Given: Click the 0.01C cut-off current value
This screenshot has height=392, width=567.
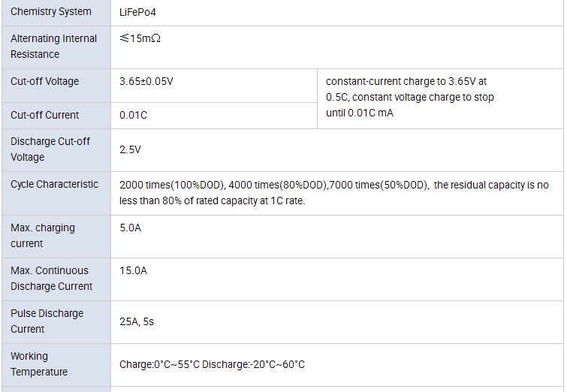Looking at the screenshot, I should (x=134, y=115).
